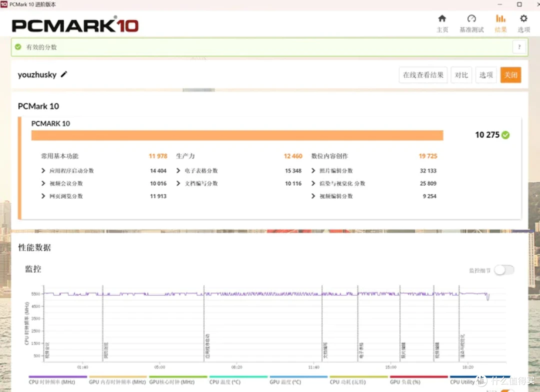The width and height of the screenshot is (540, 392).
Task: Click the value 32 133
Action: tap(428, 171)
